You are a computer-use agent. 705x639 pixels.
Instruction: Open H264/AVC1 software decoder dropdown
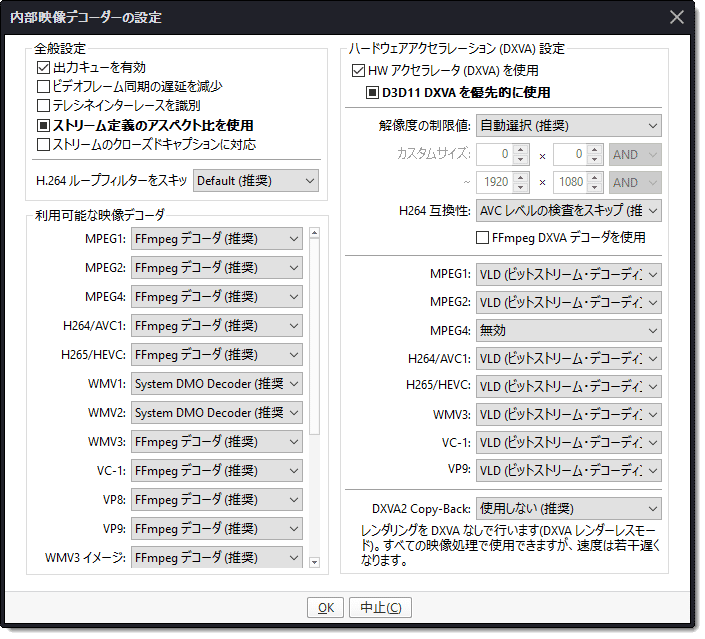click(217, 326)
